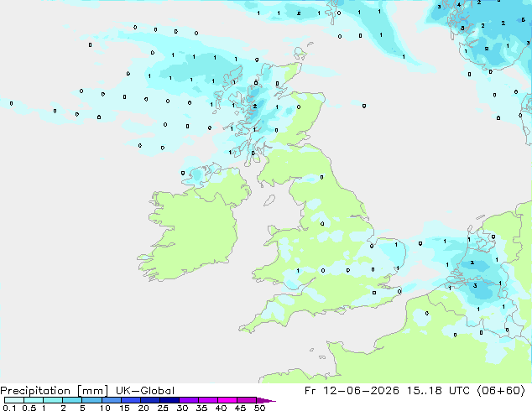
Task: Click the 35–40 mm legend color swatch
Action: (x=207, y=400)
